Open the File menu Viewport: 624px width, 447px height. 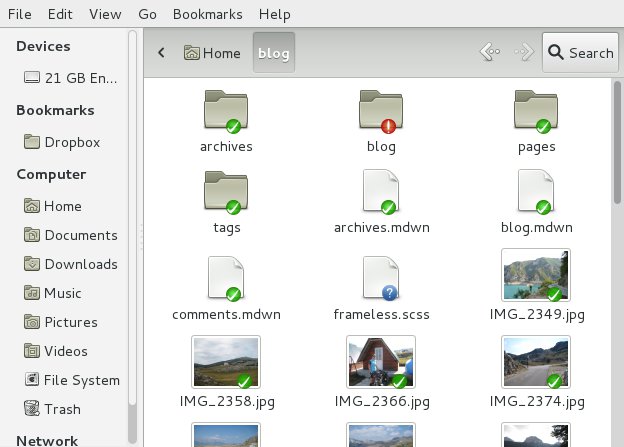(20, 14)
